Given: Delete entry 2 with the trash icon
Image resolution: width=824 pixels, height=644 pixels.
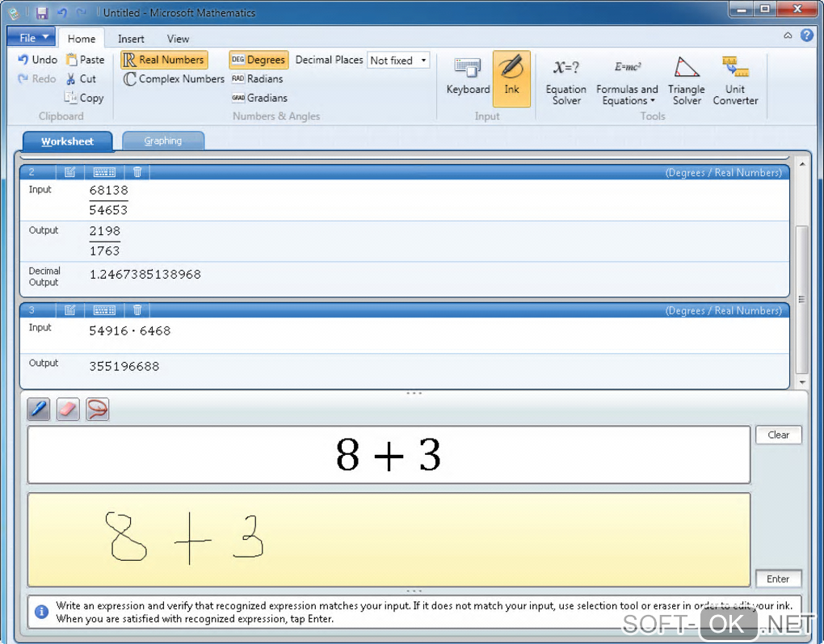Looking at the screenshot, I should [x=137, y=172].
